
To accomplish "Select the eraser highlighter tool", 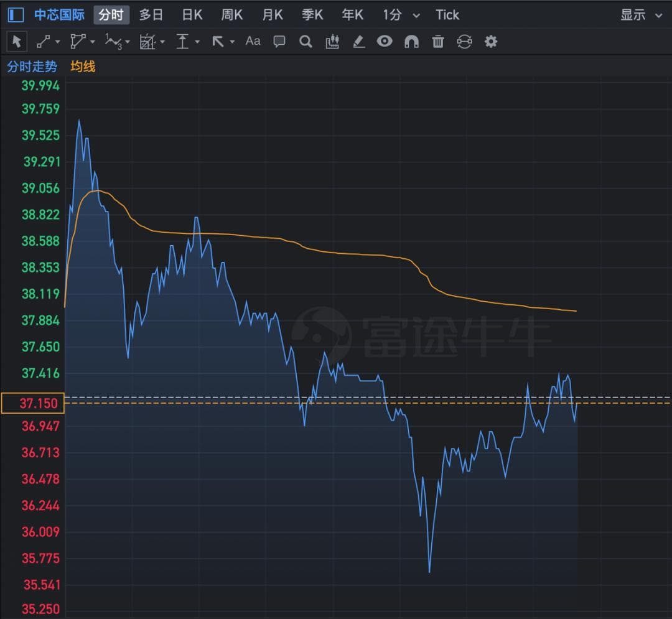I will [358, 42].
